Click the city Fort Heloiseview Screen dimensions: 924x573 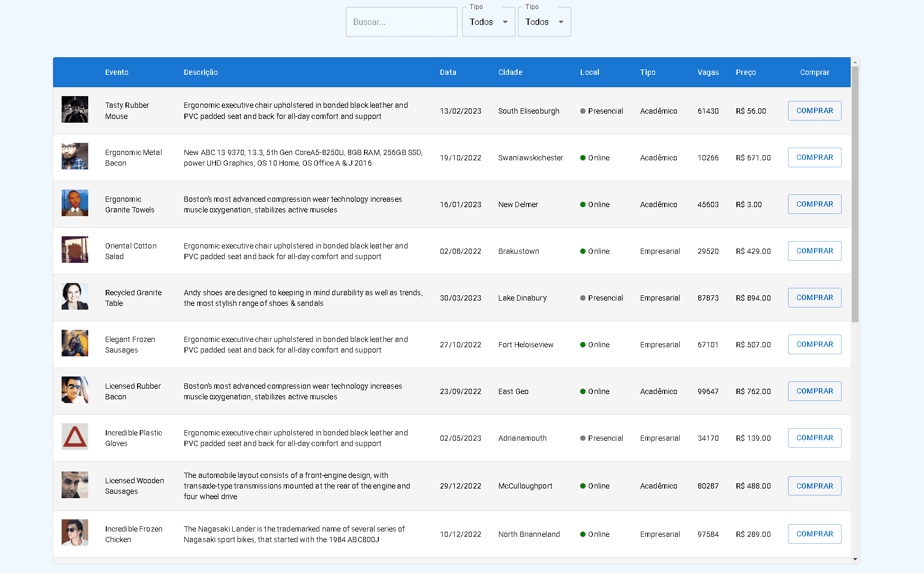coord(526,345)
